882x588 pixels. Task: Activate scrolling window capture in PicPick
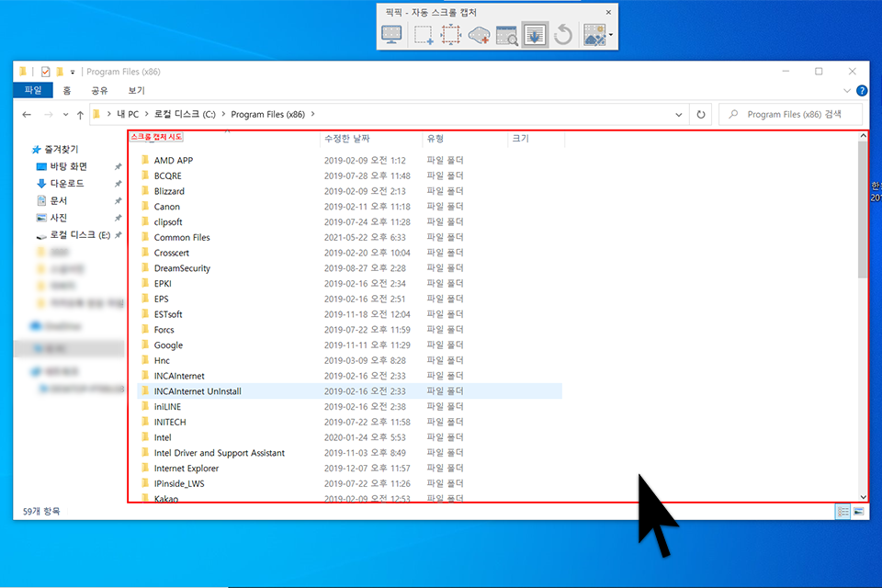click(x=535, y=35)
